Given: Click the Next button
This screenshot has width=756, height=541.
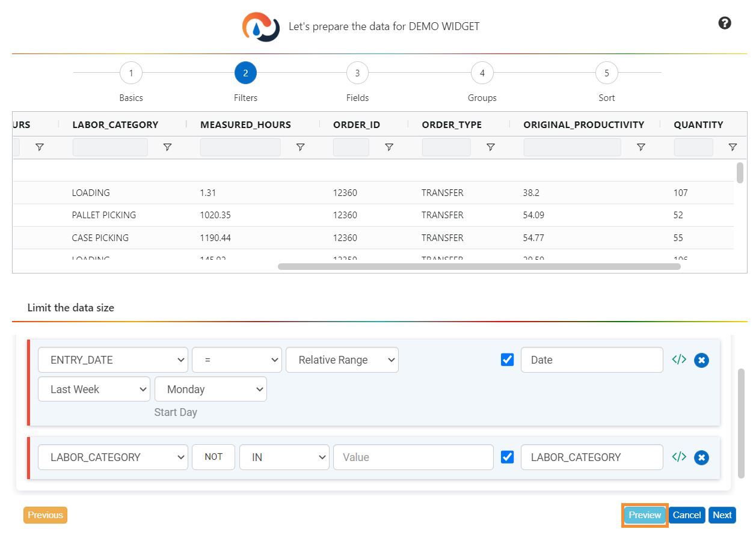Looking at the screenshot, I should click(722, 515).
